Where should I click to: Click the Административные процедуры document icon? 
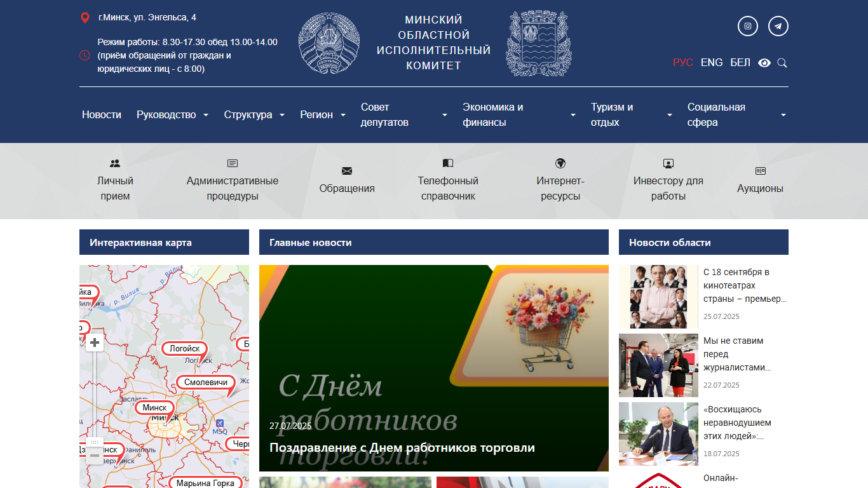point(233,163)
